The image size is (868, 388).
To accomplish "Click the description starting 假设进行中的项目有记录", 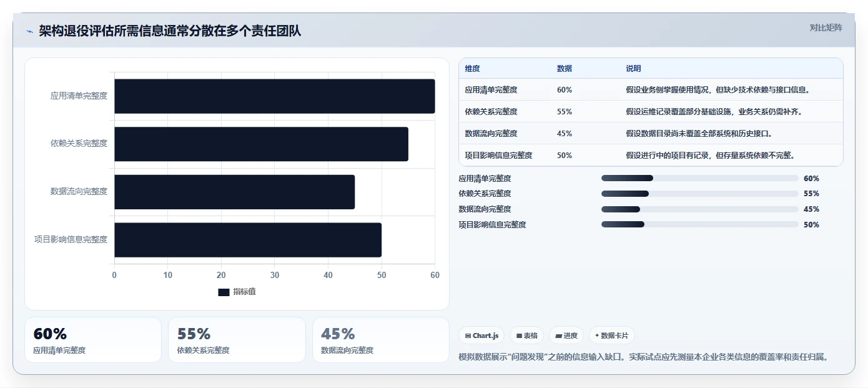I will click(x=710, y=156).
